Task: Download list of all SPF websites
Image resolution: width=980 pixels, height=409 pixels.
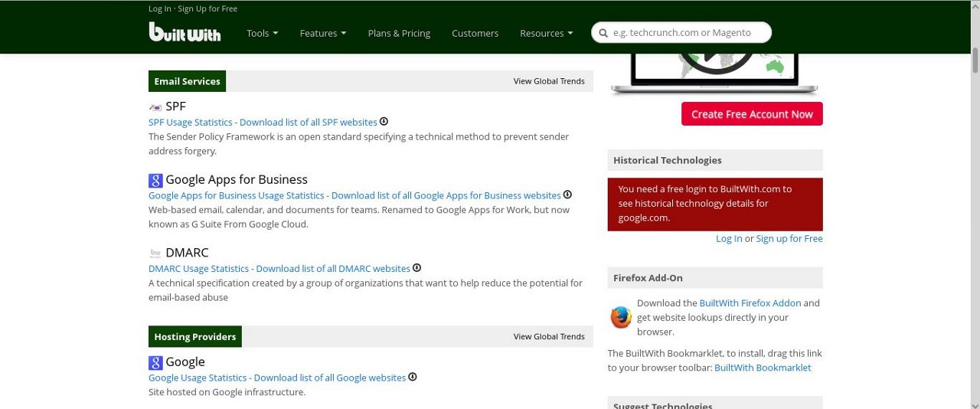Action: [309, 122]
